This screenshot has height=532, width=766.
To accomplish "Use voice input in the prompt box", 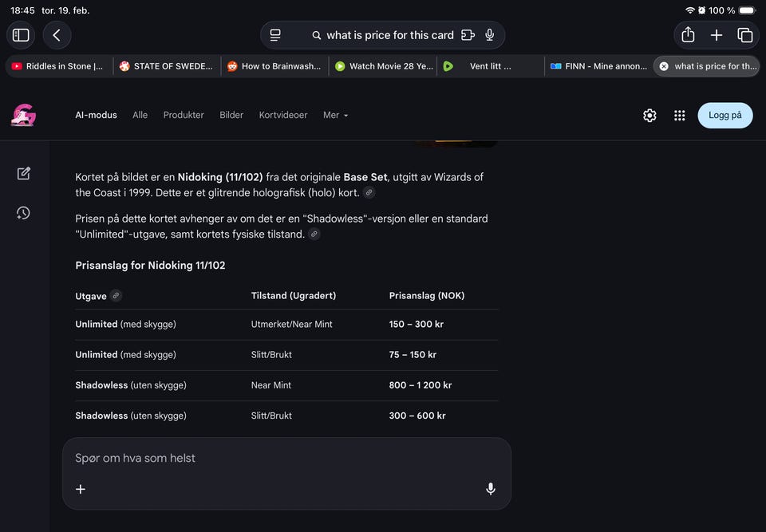I will click(491, 489).
